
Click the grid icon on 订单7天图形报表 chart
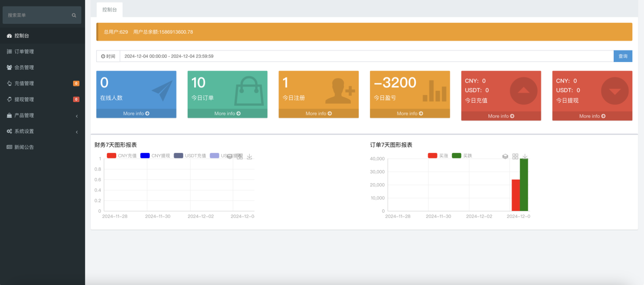[515, 156]
